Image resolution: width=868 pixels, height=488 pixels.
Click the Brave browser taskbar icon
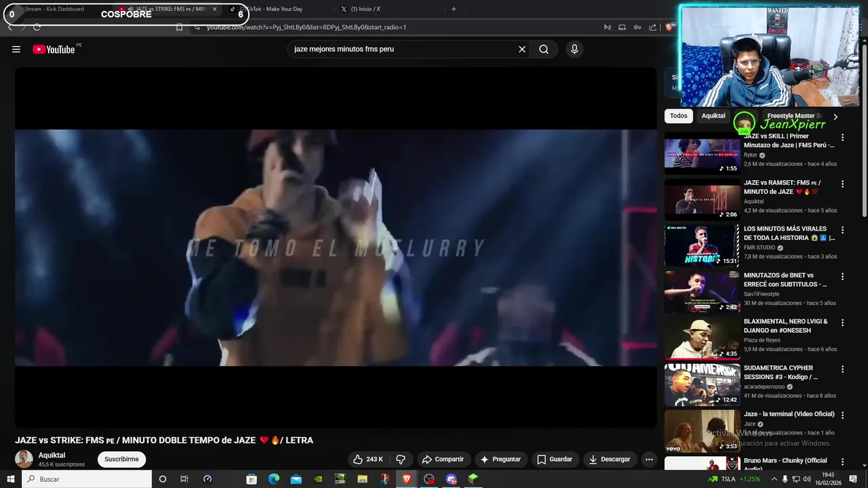[x=406, y=479]
